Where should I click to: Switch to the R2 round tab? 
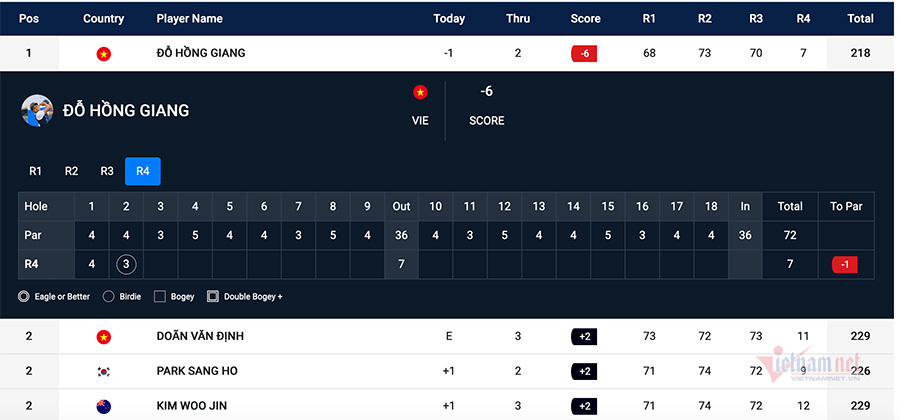click(71, 171)
